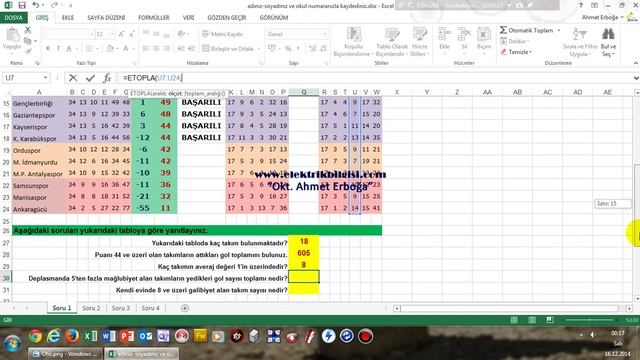Switch to the VERİ ribbon tab
Screen dimensions: 640x360
(188, 18)
